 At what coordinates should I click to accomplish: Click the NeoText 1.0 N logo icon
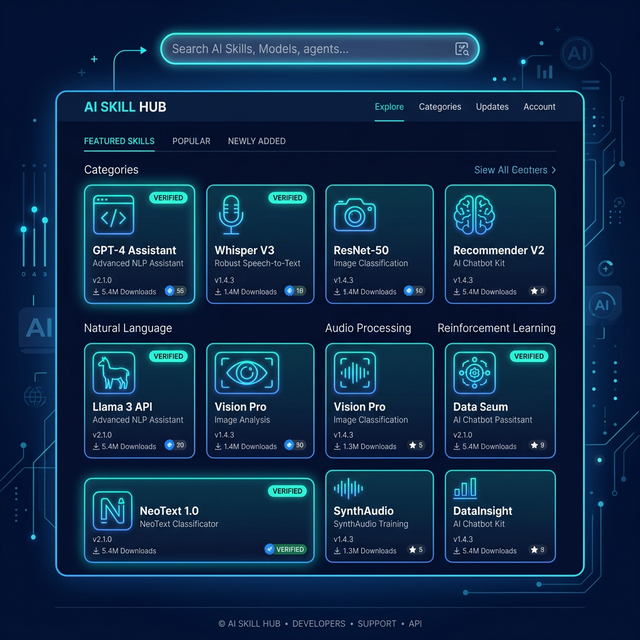112,511
